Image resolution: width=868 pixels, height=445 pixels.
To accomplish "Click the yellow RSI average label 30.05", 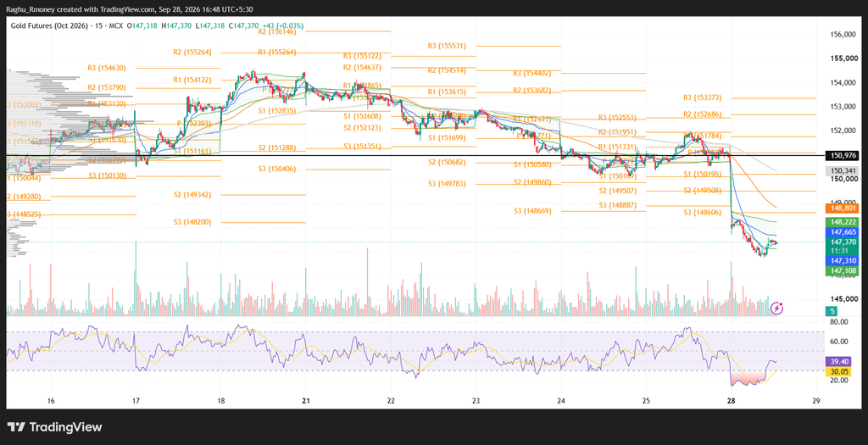I will tap(842, 371).
